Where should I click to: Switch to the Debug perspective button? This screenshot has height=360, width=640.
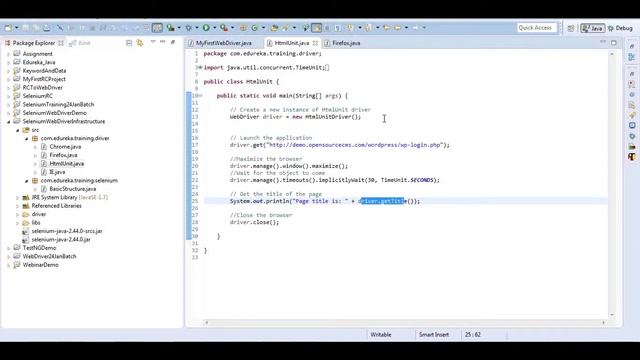click(x=620, y=28)
